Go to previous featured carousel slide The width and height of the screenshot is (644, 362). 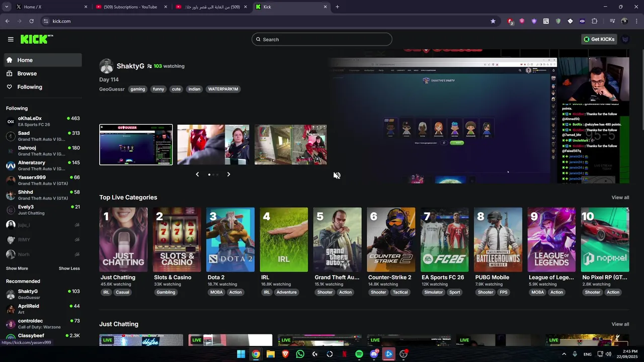pos(197,174)
